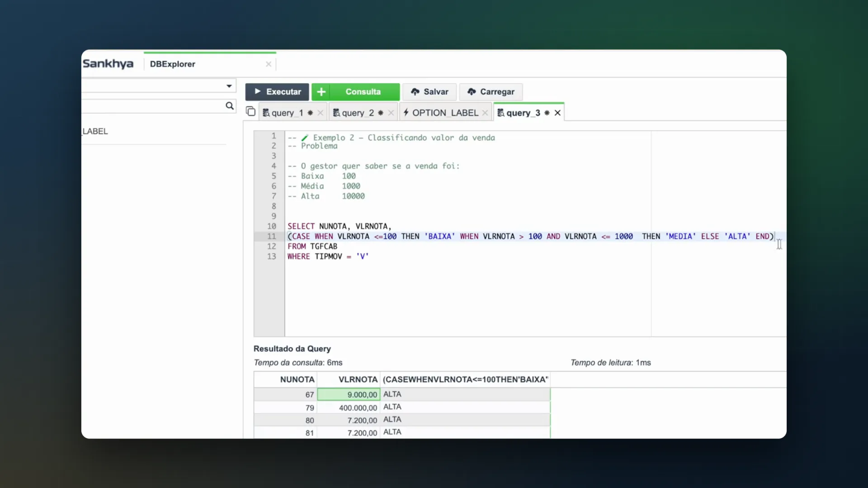Image resolution: width=868 pixels, height=488 pixels.
Task: Close the query_1 tab
Action: (x=320, y=113)
